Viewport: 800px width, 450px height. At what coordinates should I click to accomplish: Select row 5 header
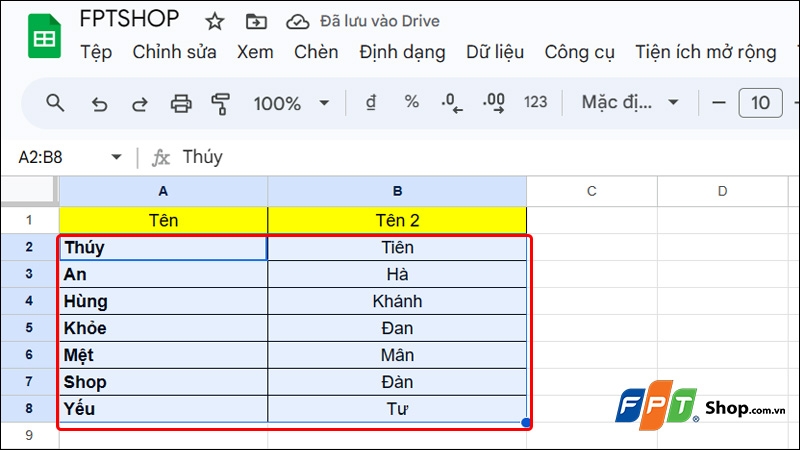pos(29,328)
